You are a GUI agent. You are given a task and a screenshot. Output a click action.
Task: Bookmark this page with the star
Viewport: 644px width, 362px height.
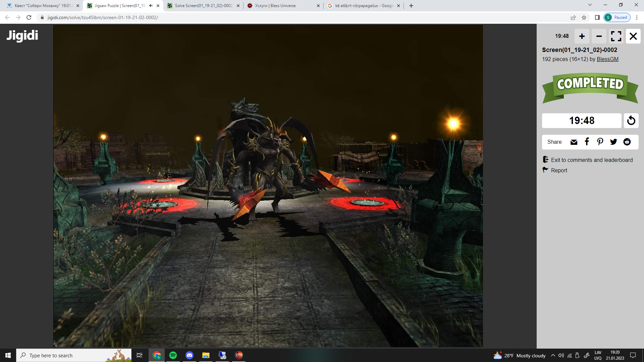point(584,17)
